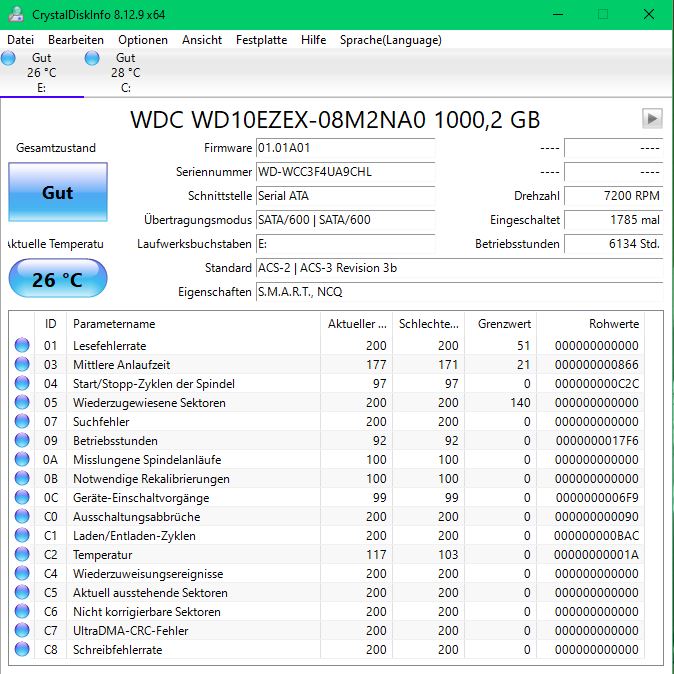Viewport: 674px width, 674px height.
Task: Click the Parametername column header
Action: point(193,324)
